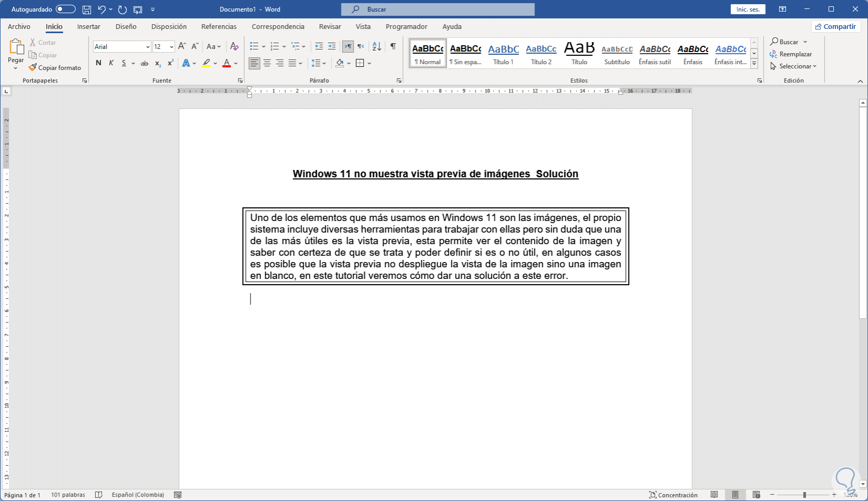
Task: Open the Párrafo dialog launcher
Action: [399, 81]
